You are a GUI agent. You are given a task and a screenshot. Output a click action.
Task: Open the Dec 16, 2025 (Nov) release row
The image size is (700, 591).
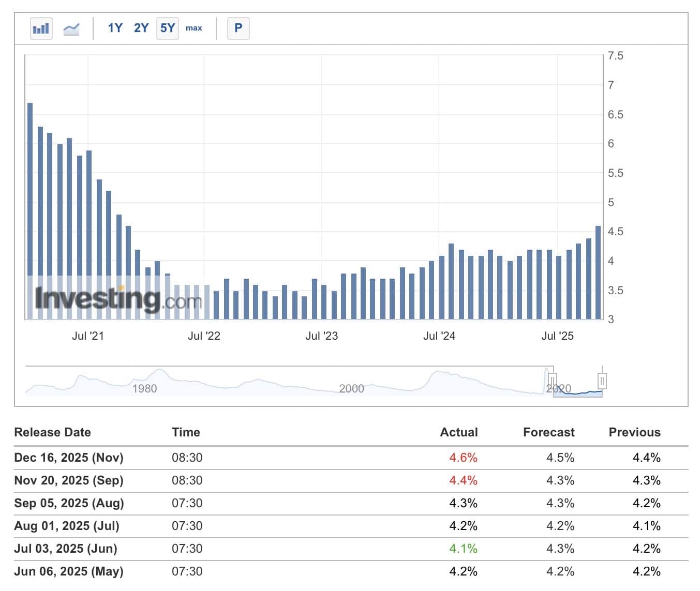click(x=69, y=458)
